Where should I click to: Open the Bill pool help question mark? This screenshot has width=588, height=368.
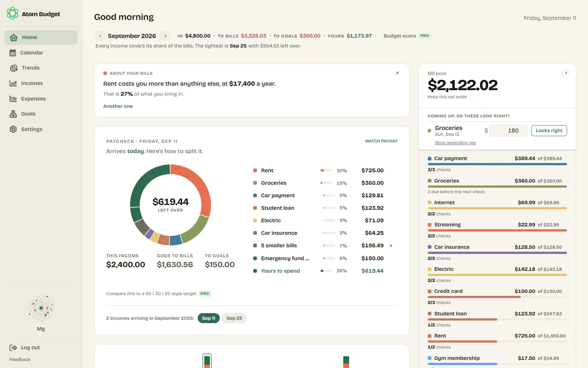566,73
